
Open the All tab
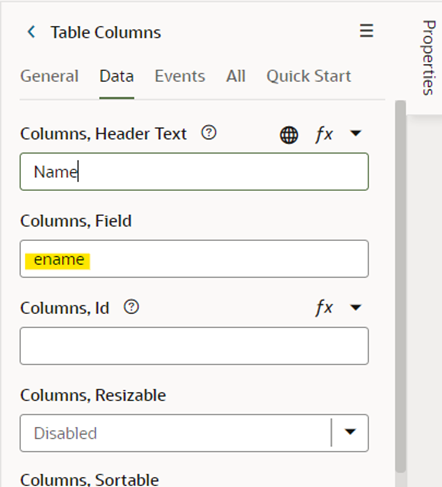(x=236, y=76)
